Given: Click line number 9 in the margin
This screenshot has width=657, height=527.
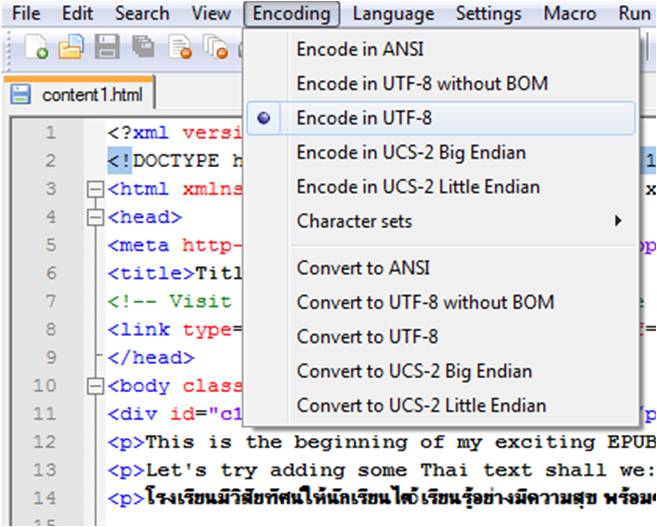Looking at the screenshot, I should 51,357.
